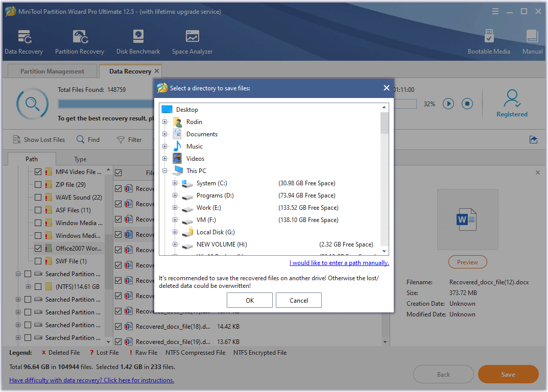Uncheck Recovered_docx_file(18) checkbox
Viewport: 548px width, 392px height.
[118, 326]
